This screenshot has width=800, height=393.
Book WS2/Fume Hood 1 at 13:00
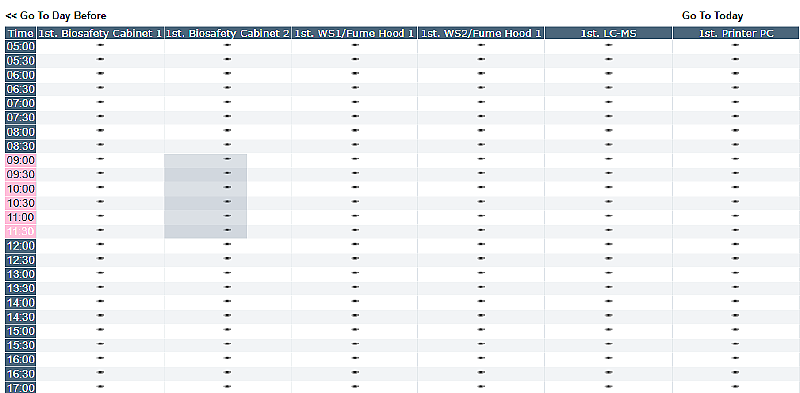tap(481, 273)
